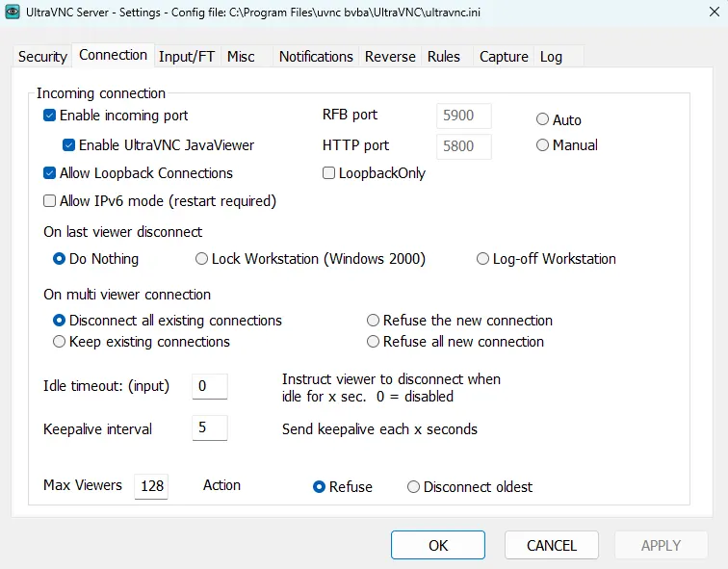The width and height of the screenshot is (728, 569).
Task: Click the CANCEL button
Action: (x=551, y=545)
